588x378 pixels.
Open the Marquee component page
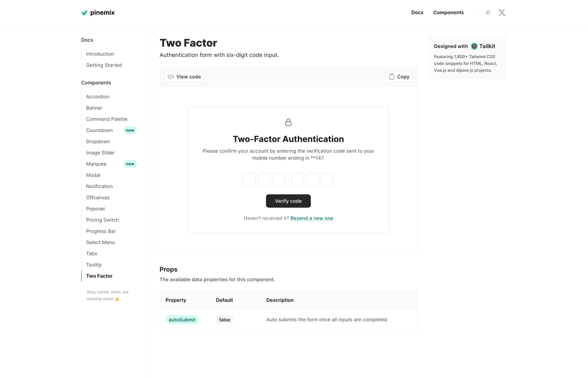[x=96, y=164]
